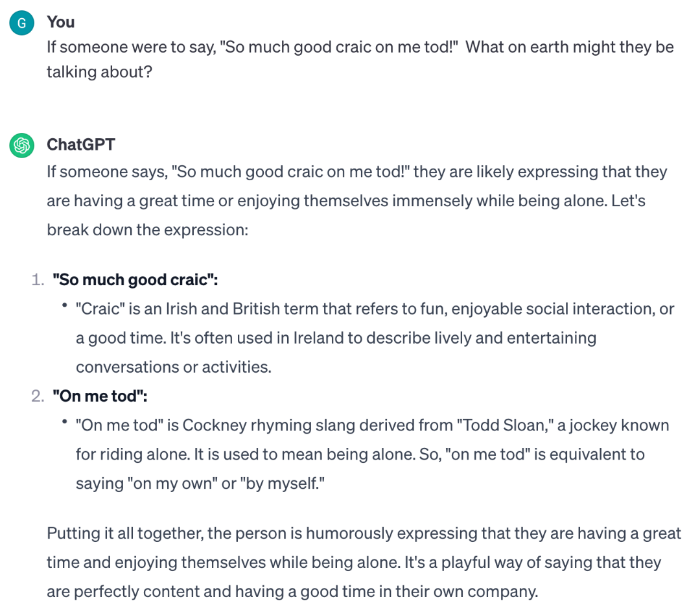Click list number 1 marker
The width and height of the screenshot is (700, 610).
pos(38,280)
